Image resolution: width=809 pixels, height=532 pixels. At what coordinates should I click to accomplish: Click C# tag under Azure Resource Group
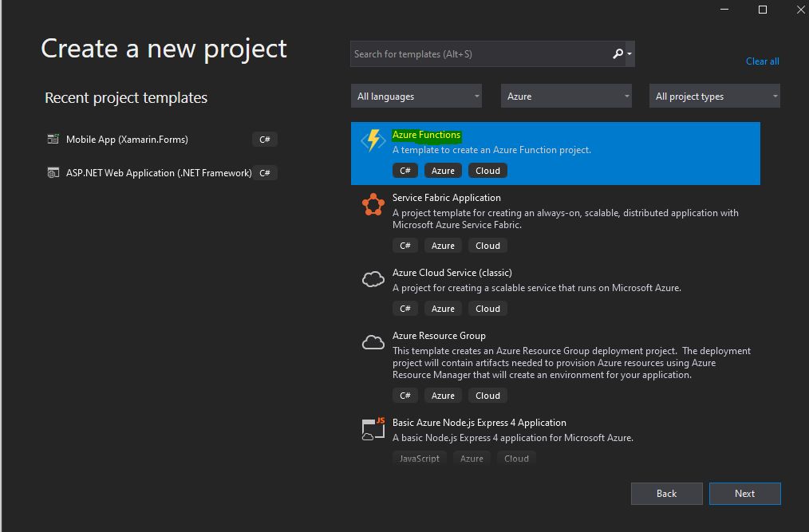pos(405,396)
